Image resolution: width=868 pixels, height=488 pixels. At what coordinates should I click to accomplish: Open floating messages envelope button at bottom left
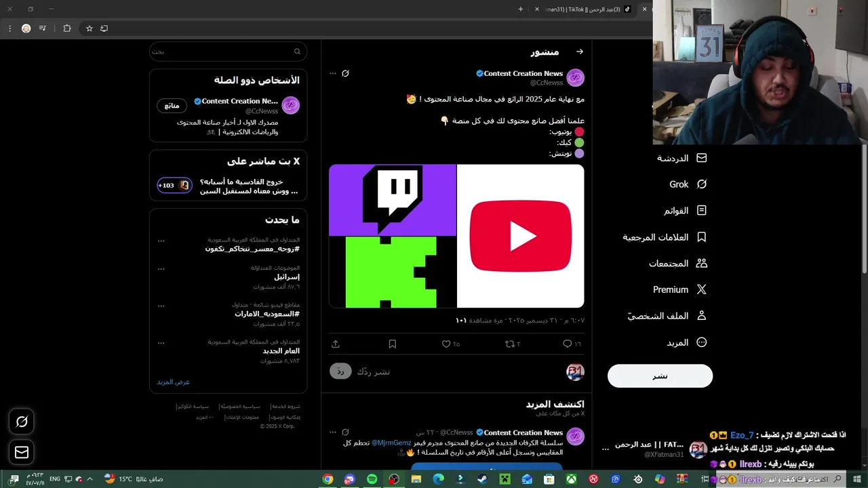coord(22,452)
